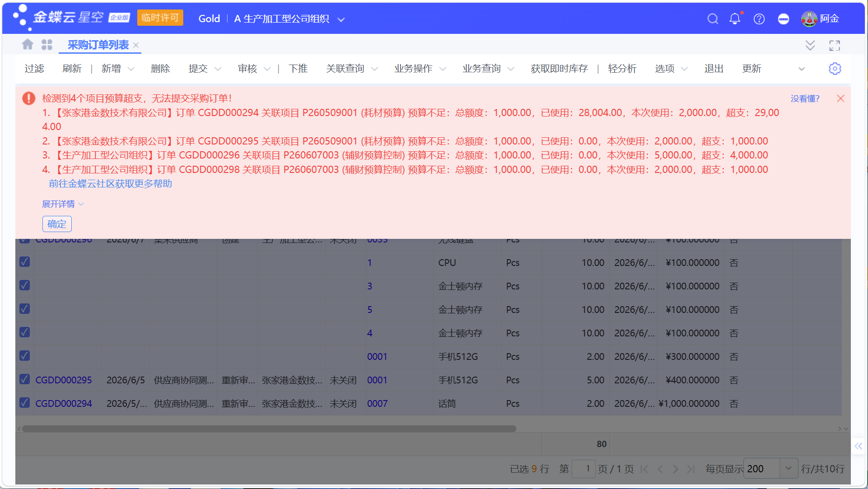Viewport: 868px width, 489px height.
Task: Click 过滤 in the toolbar
Action: [x=34, y=69]
